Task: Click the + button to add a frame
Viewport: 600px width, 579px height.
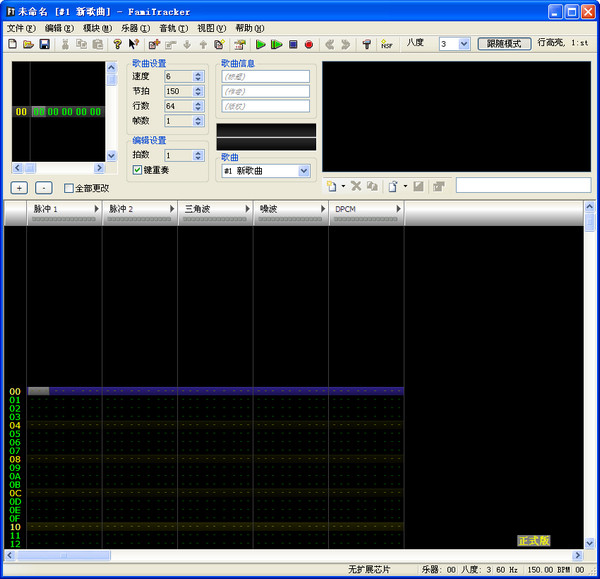Action: 19,188
